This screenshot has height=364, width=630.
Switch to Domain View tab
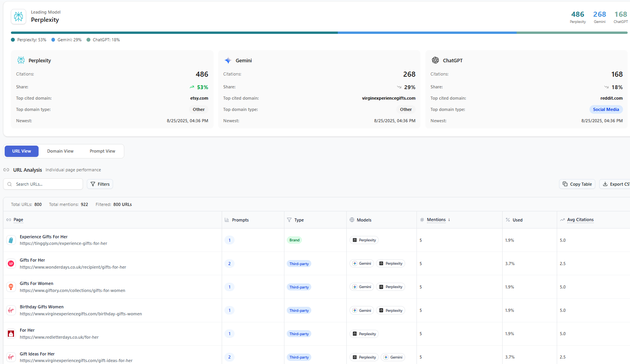pos(60,151)
